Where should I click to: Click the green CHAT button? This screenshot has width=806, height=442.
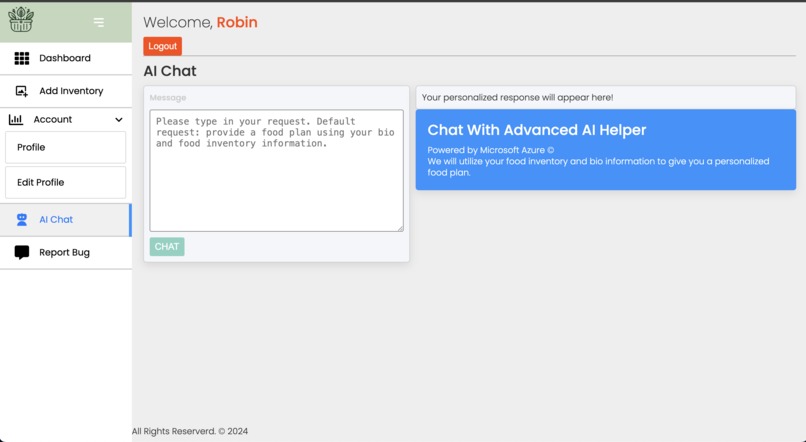[x=167, y=247]
